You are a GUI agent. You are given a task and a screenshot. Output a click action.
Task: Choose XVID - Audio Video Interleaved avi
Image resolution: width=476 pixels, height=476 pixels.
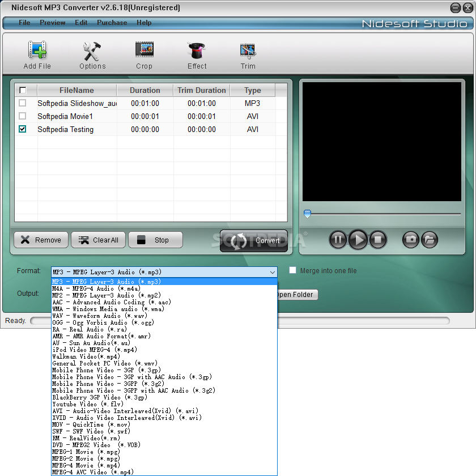[164, 418]
